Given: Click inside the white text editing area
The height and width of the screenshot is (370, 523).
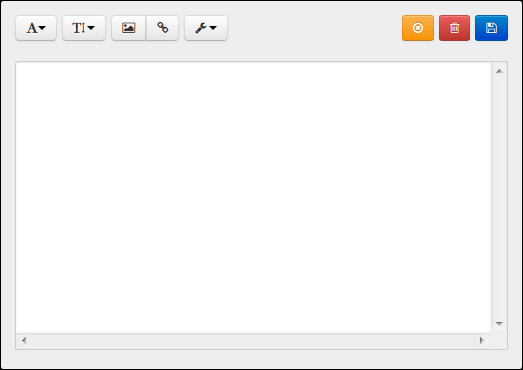Looking at the screenshot, I should click(253, 197).
